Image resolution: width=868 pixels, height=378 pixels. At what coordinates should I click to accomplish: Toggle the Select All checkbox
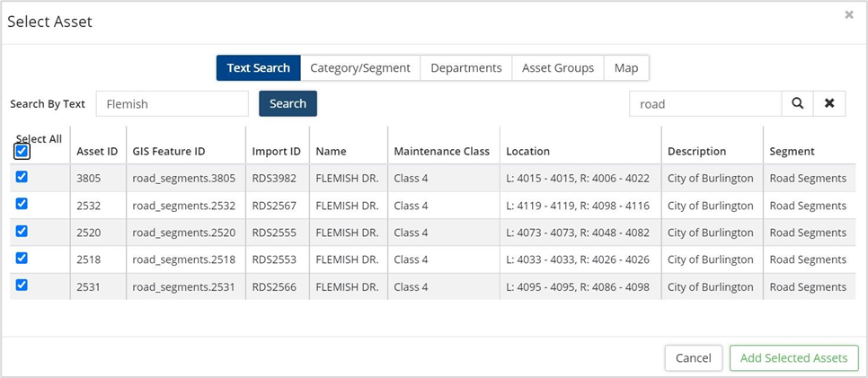[22, 152]
